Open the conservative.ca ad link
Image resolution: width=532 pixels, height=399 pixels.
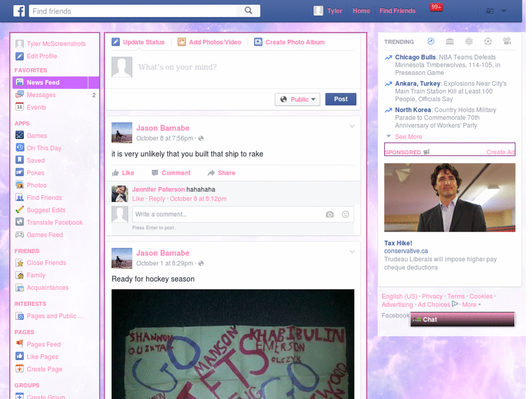point(406,251)
